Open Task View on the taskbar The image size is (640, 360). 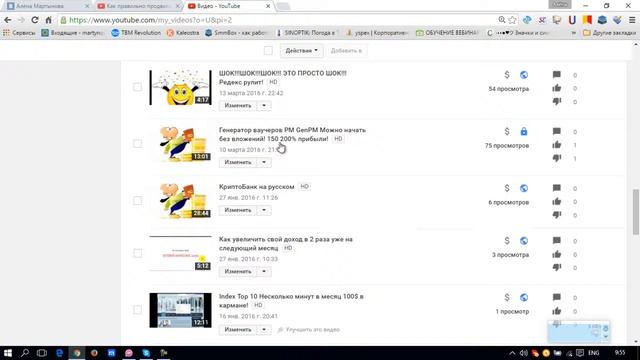click(42, 353)
